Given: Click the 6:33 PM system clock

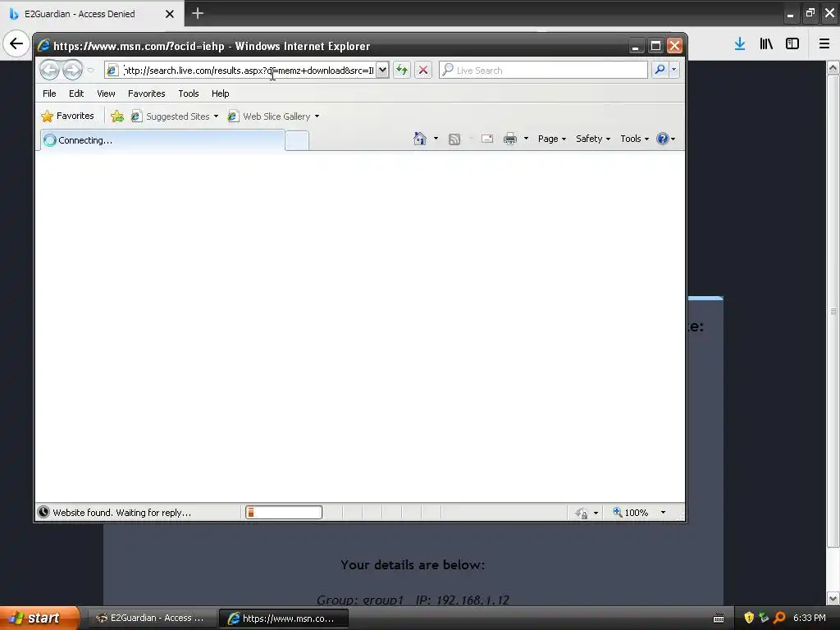Looking at the screenshot, I should click(810, 618).
